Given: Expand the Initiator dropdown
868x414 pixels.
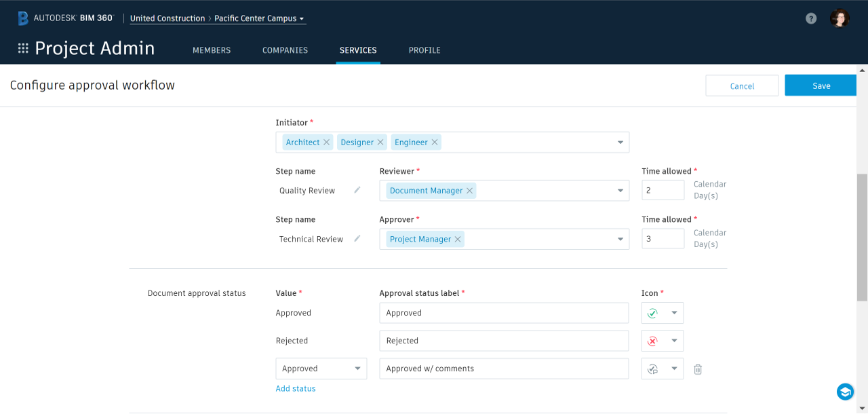Looking at the screenshot, I should (x=620, y=143).
